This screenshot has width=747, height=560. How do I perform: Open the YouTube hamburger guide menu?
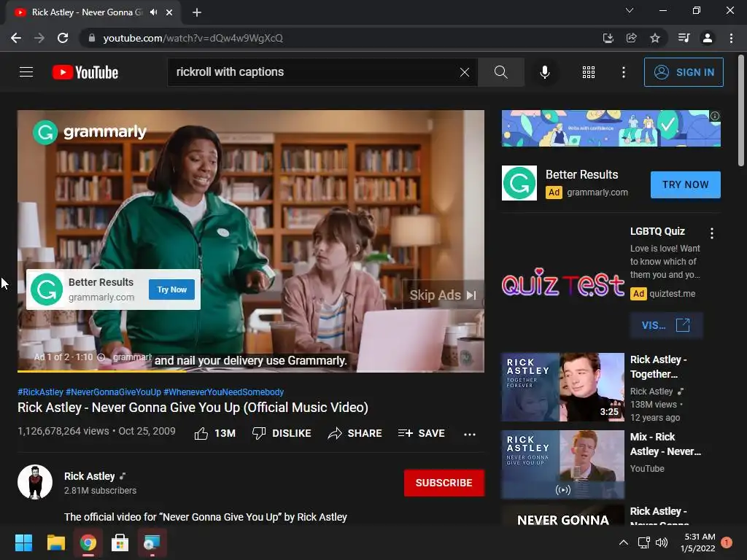pyautogui.click(x=26, y=72)
